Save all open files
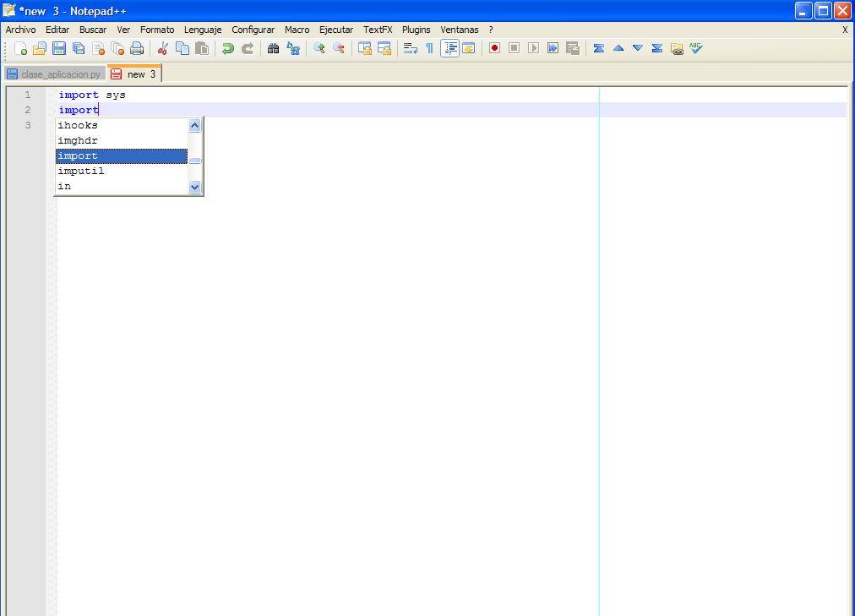This screenshot has width=855, height=616. pyautogui.click(x=79, y=48)
